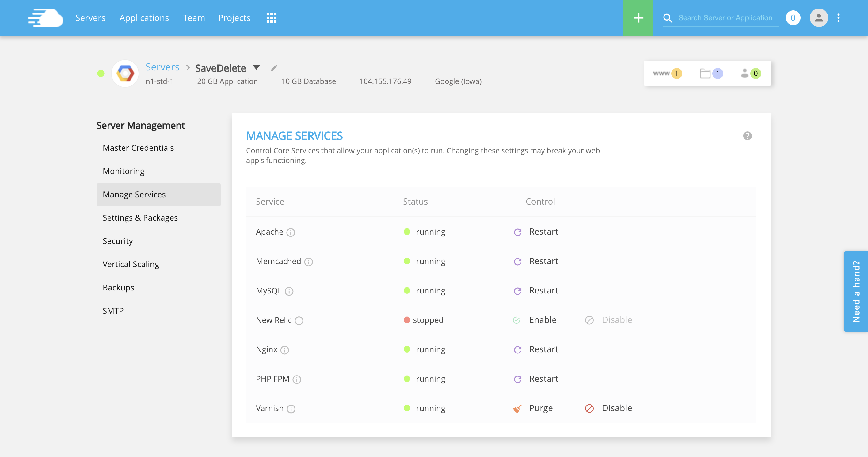Click the n1-std-1 server size text
Viewport: 868px width, 457px height.
pos(159,81)
